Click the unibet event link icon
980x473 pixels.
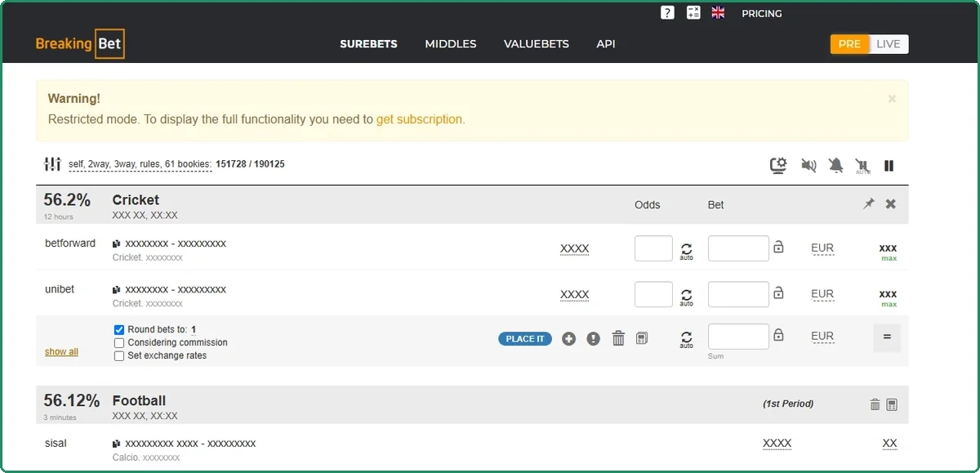pos(116,289)
